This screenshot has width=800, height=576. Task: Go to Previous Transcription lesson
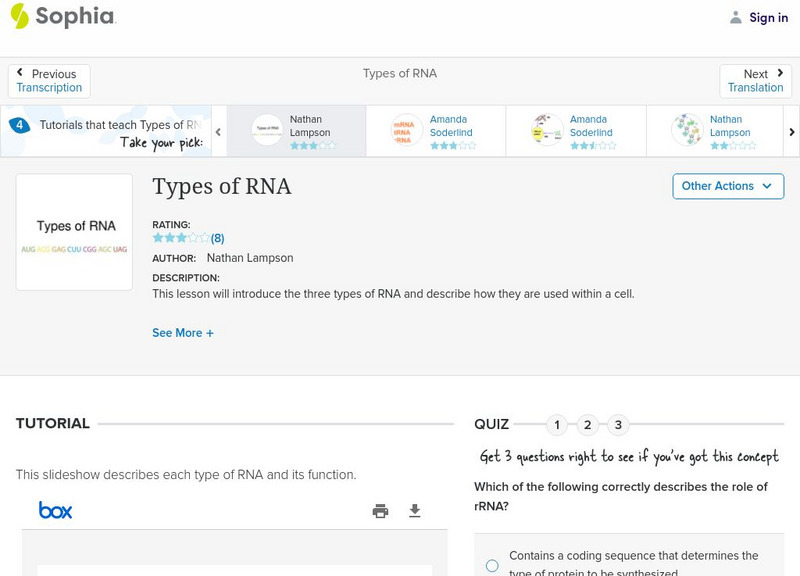coord(48,80)
